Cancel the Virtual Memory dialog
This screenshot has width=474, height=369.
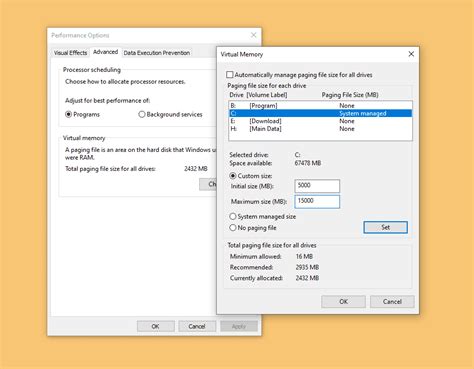click(392, 301)
